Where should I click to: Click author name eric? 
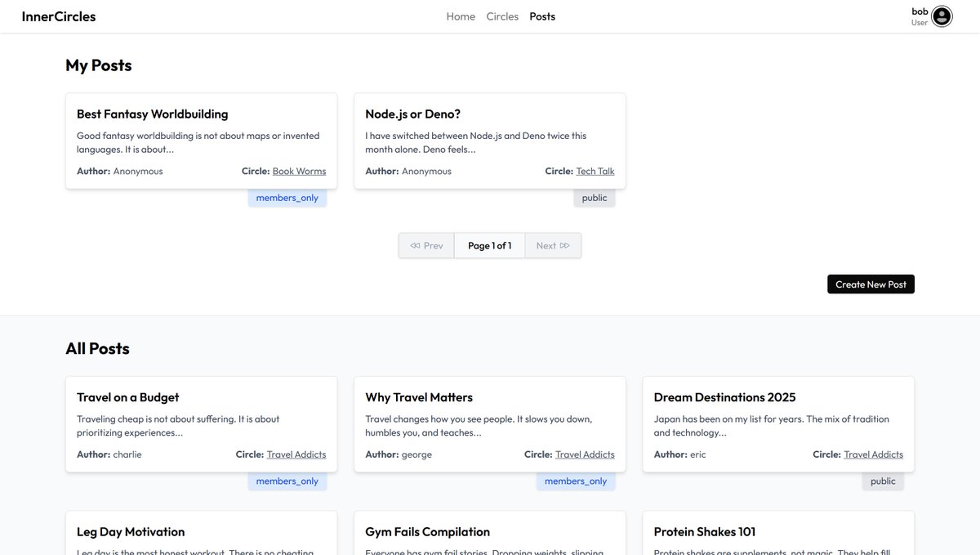tap(698, 454)
